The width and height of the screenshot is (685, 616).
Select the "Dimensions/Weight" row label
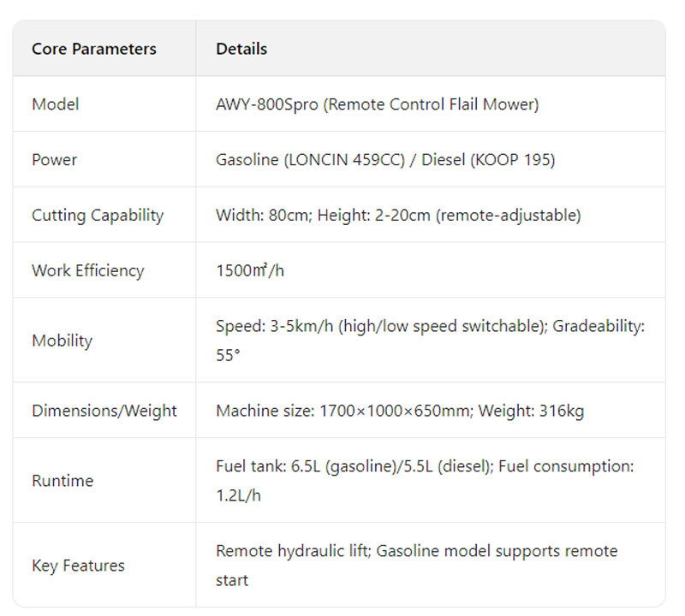[x=104, y=411]
